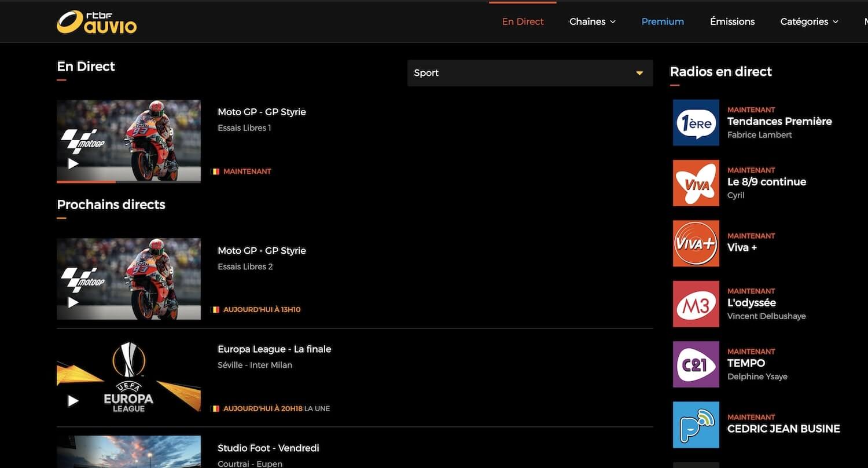Open the Premium section
The image size is (868, 468).
pyautogui.click(x=663, y=21)
